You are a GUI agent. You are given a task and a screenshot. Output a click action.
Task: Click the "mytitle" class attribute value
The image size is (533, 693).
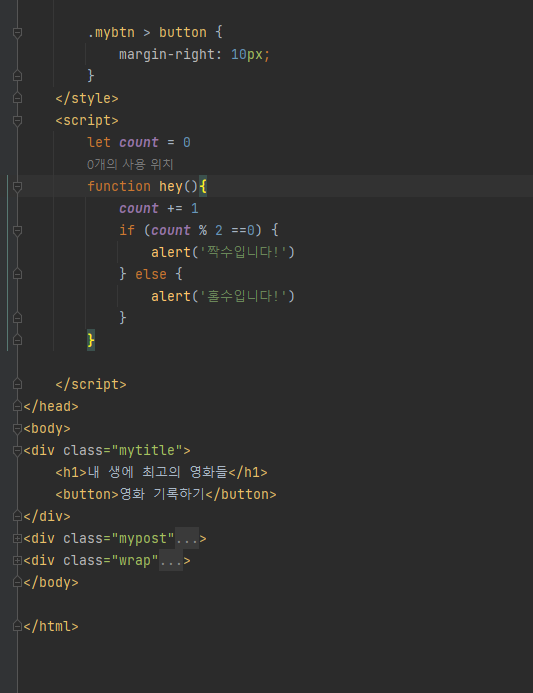pos(147,450)
